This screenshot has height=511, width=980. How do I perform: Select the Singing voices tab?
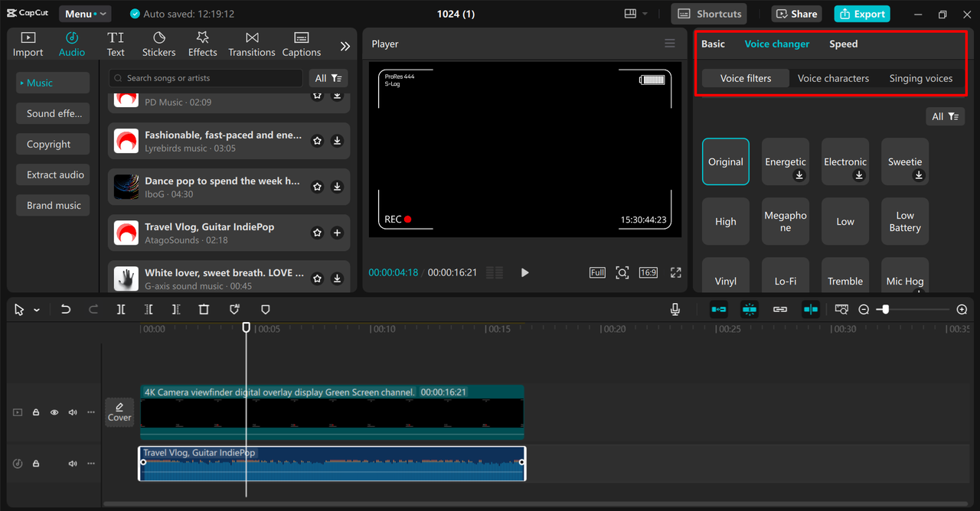920,78
